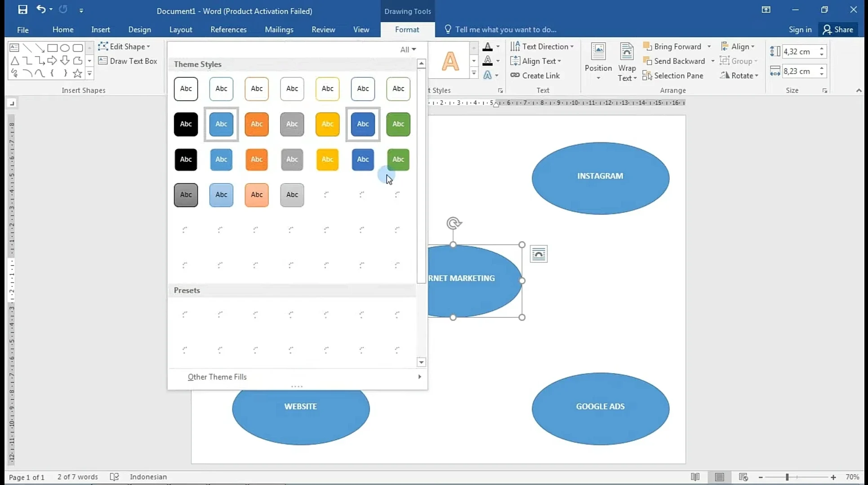Open the File tab
868x485 pixels.
coord(23,30)
